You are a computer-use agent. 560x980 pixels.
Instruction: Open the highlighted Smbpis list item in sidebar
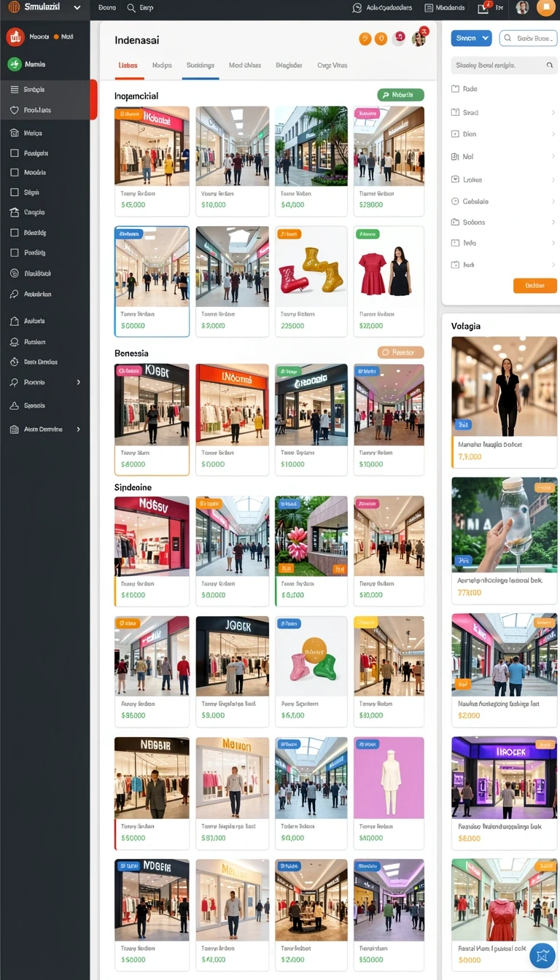click(x=48, y=90)
